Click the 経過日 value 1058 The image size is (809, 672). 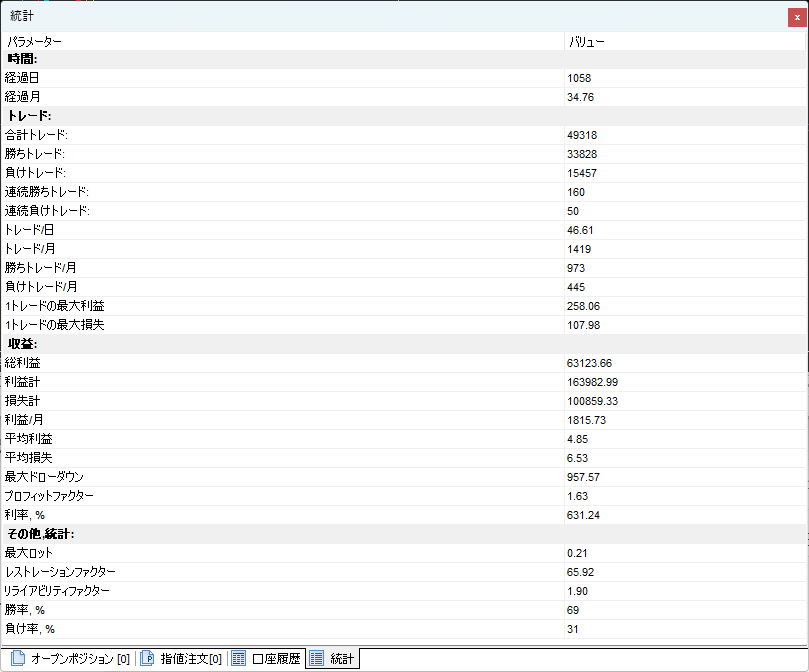tap(579, 78)
